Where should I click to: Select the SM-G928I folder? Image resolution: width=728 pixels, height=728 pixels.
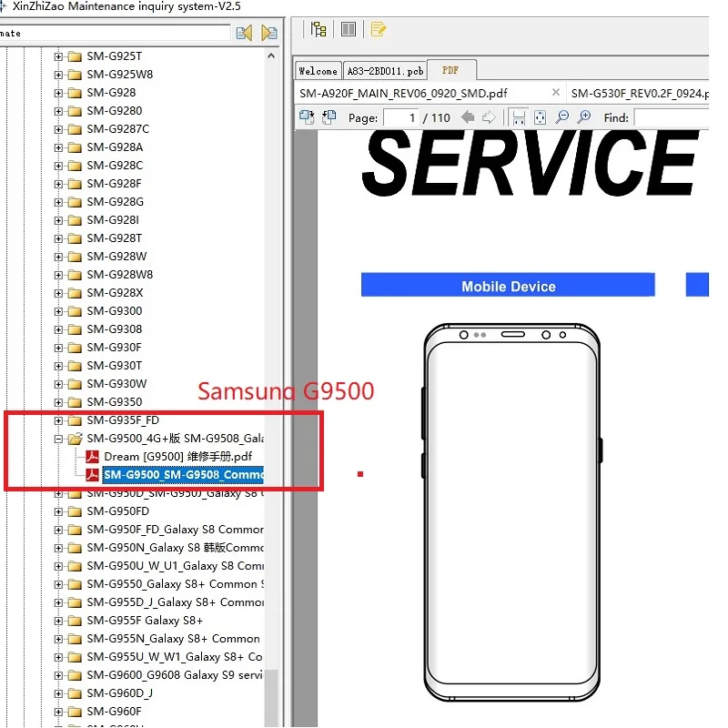113,220
